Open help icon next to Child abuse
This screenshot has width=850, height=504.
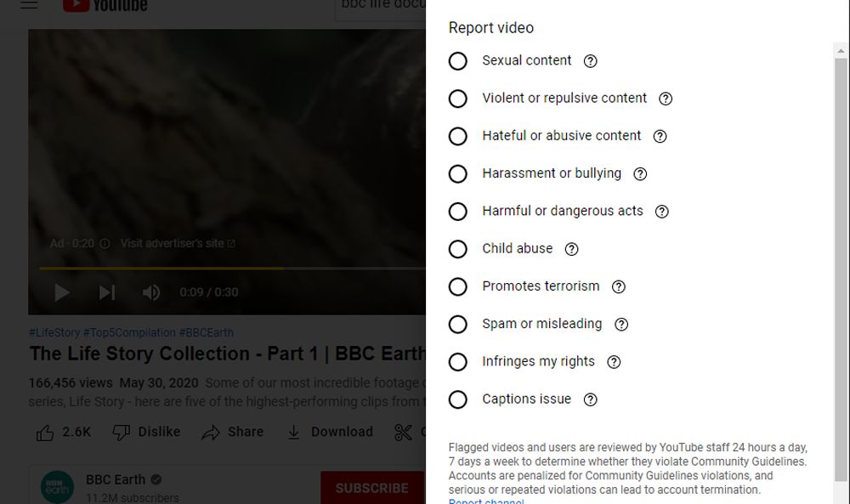(x=571, y=249)
